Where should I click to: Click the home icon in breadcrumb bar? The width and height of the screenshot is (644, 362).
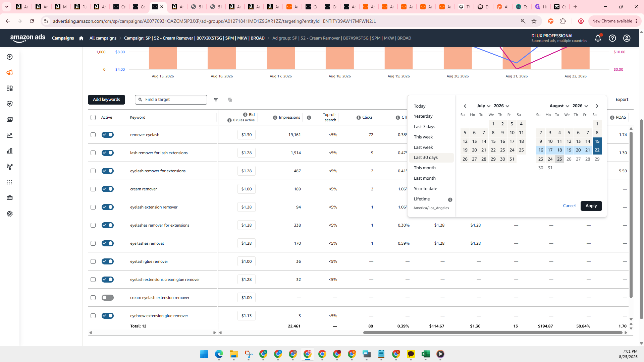pos(81,38)
